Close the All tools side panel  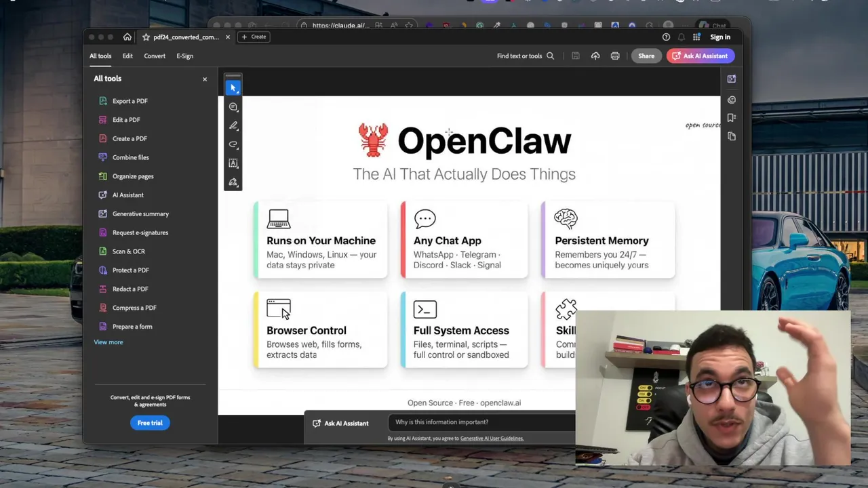pos(205,79)
